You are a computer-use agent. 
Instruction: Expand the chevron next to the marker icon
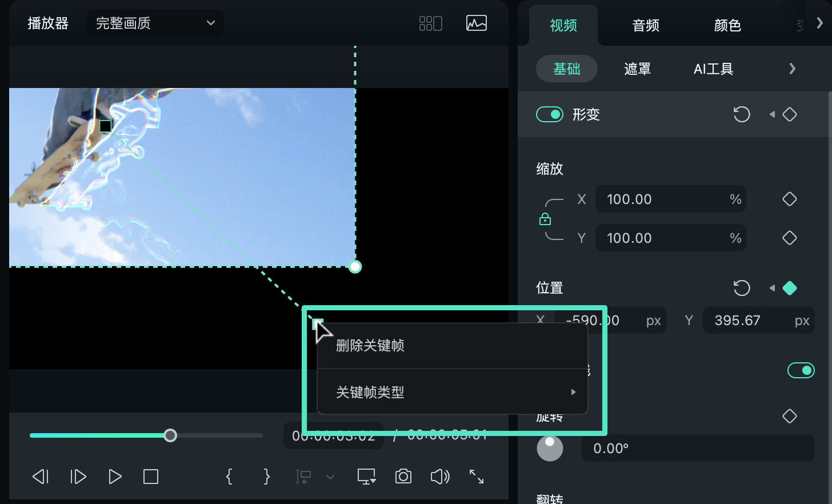330,478
